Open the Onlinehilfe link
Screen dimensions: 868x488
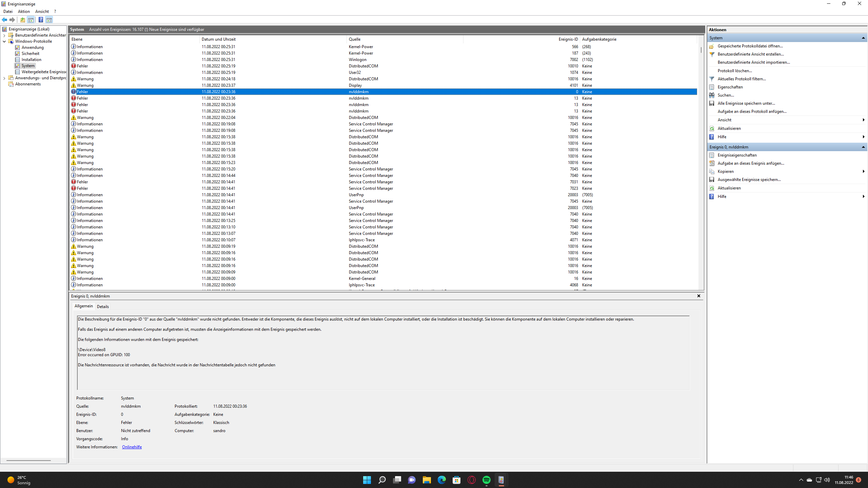coord(132,447)
